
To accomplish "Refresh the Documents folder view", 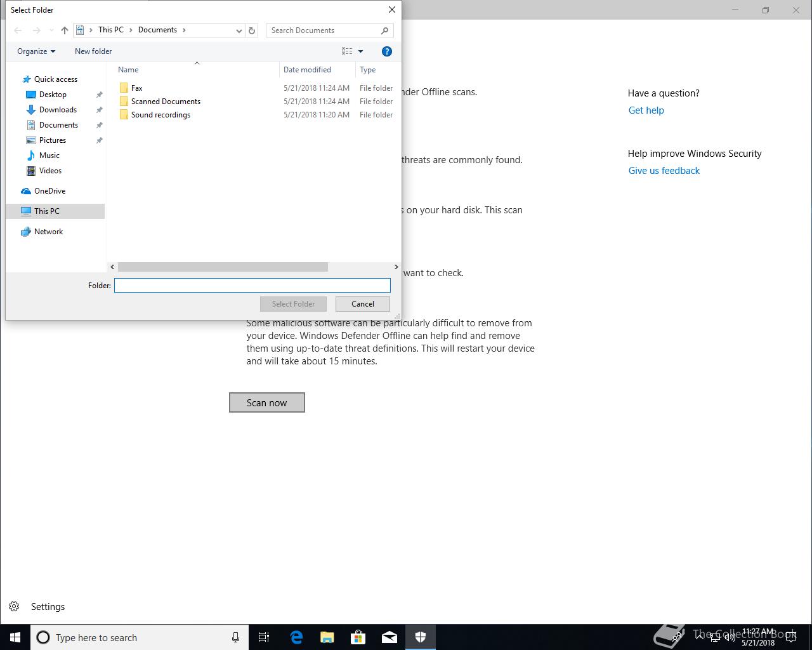I will (252, 30).
